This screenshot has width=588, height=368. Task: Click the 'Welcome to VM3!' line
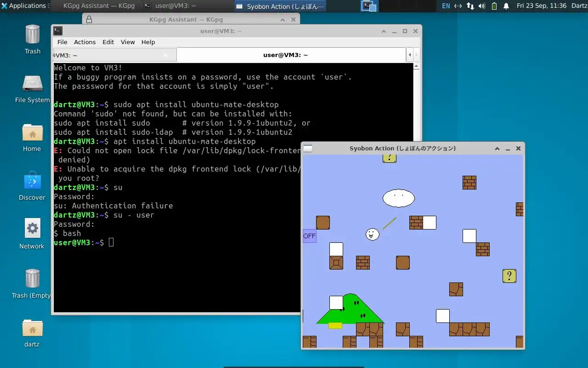[x=88, y=68]
